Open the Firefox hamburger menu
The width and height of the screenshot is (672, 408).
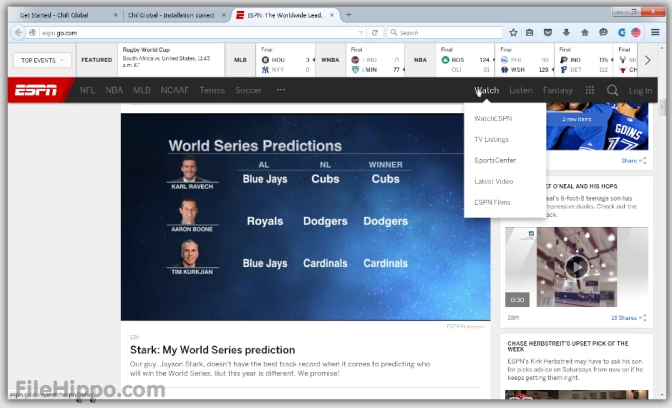[655, 33]
